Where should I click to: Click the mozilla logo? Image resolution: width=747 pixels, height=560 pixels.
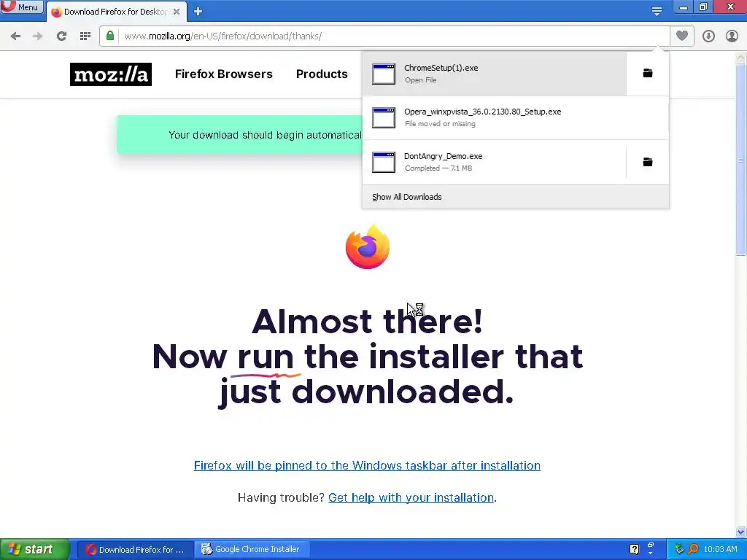coord(111,74)
